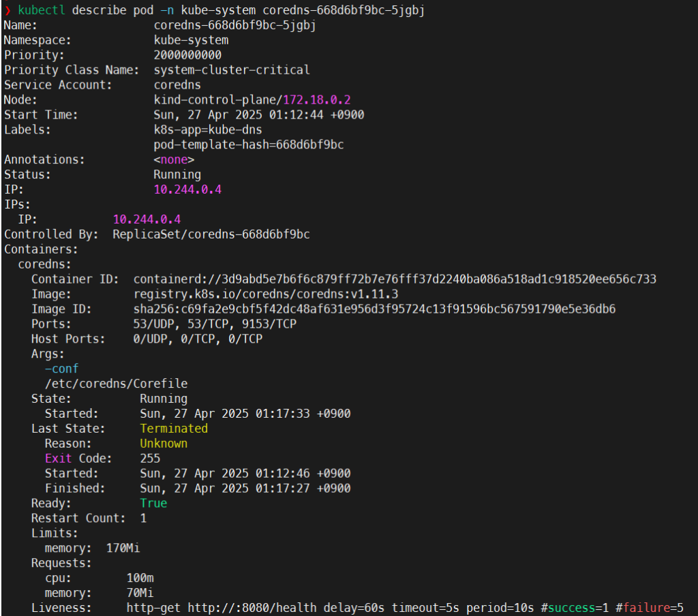Screen dimensions: 698x616
Task: Click pod Status value Running
Action: [177, 174]
